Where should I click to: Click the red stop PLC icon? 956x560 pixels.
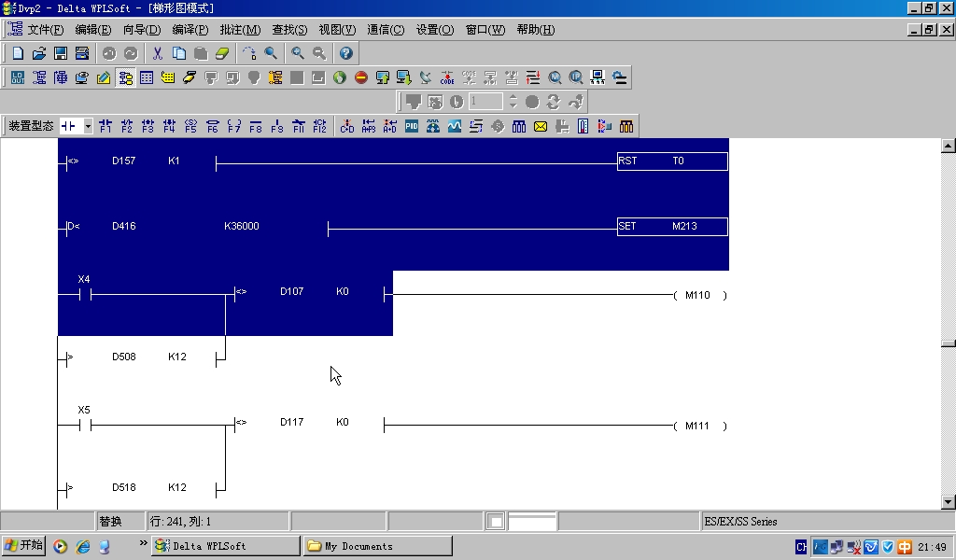pos(361,77)
